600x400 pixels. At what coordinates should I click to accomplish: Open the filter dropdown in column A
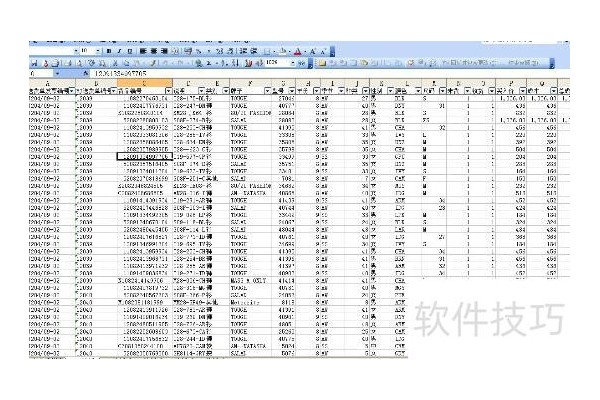pyautogui.click(x=72, y=91)
